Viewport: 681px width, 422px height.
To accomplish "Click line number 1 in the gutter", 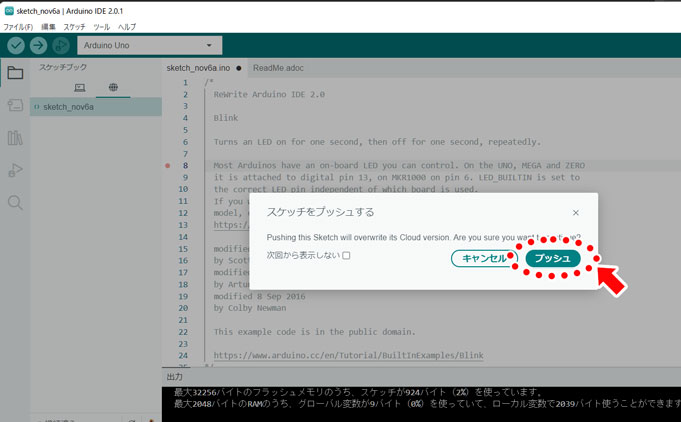I will point(185,82).
